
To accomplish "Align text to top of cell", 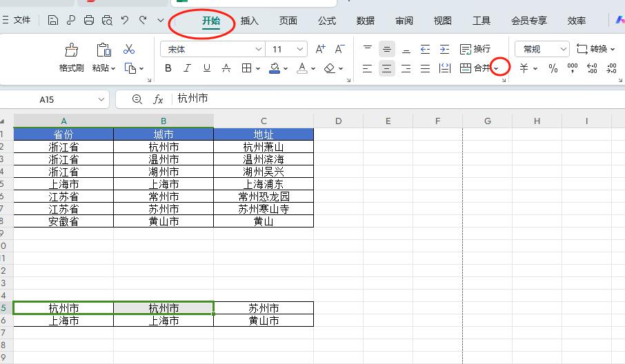I will point(368,49).
